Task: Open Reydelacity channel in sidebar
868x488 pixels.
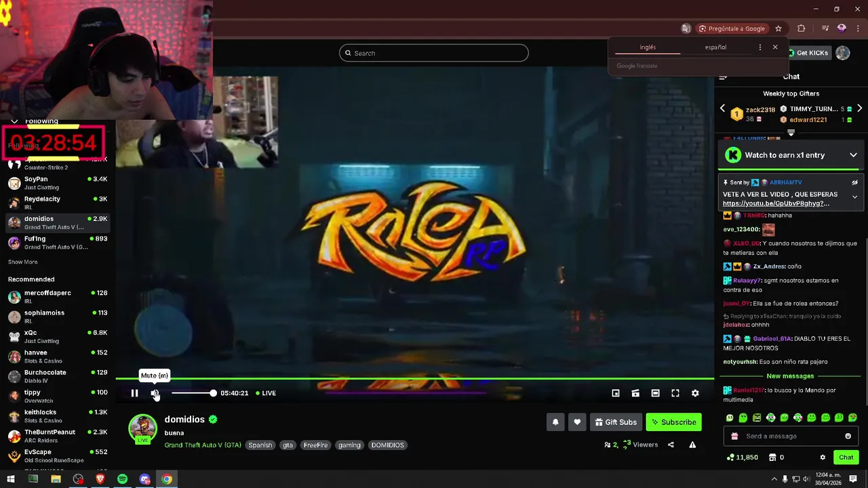Action: (x=56, y=203)
